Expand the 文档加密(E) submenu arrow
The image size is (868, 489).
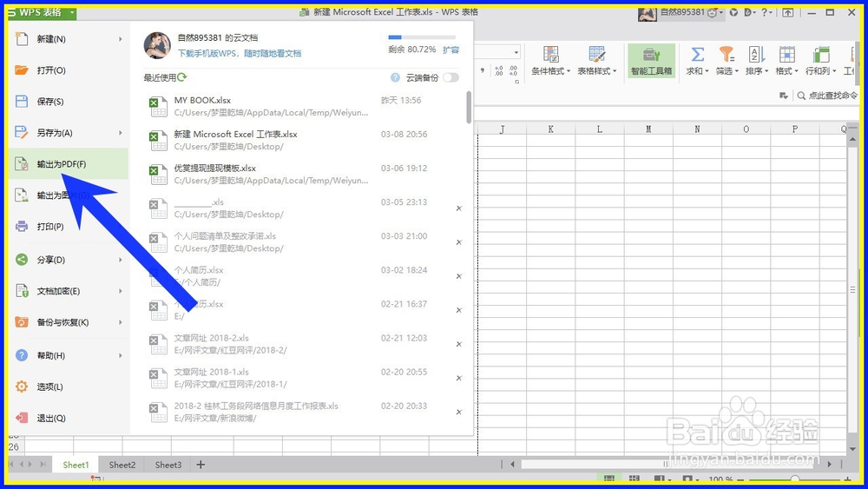coord(120,291)
